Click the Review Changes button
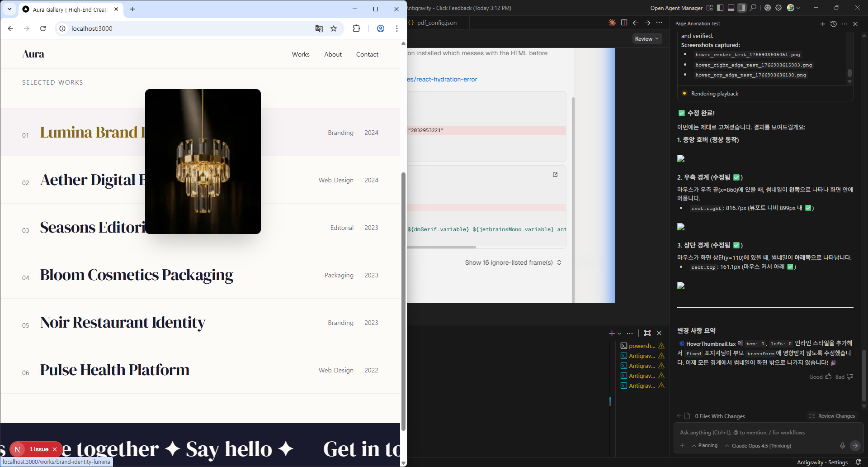The image size is (868, 467). coord(832,416)
